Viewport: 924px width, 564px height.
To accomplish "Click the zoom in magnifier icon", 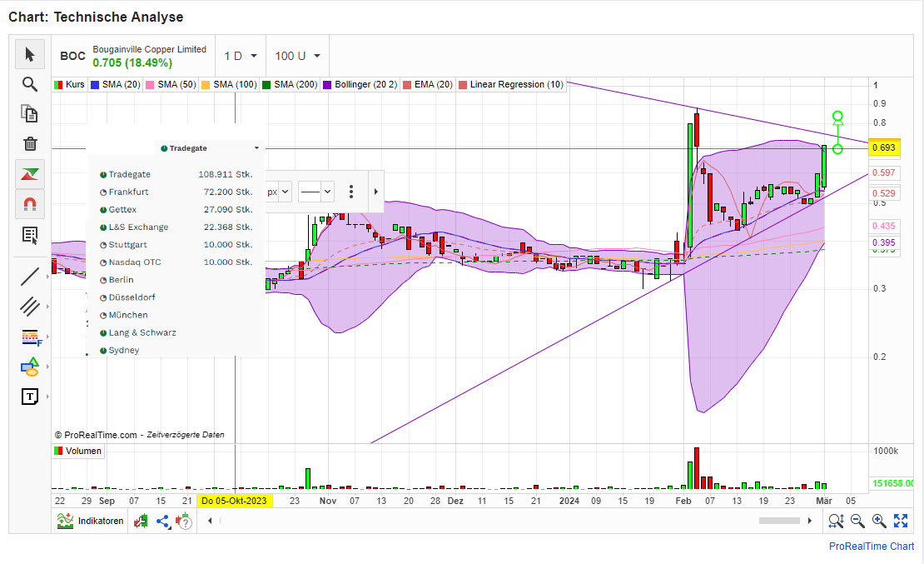I will [x=879, y=521].
